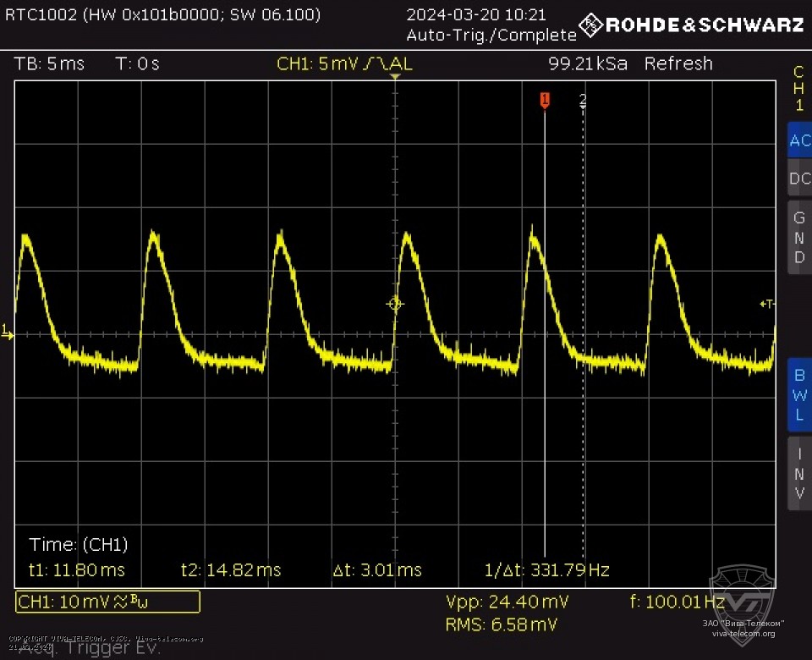Click the channel 1 ground level marker
812x660 pixels.
tap(8, 333)
